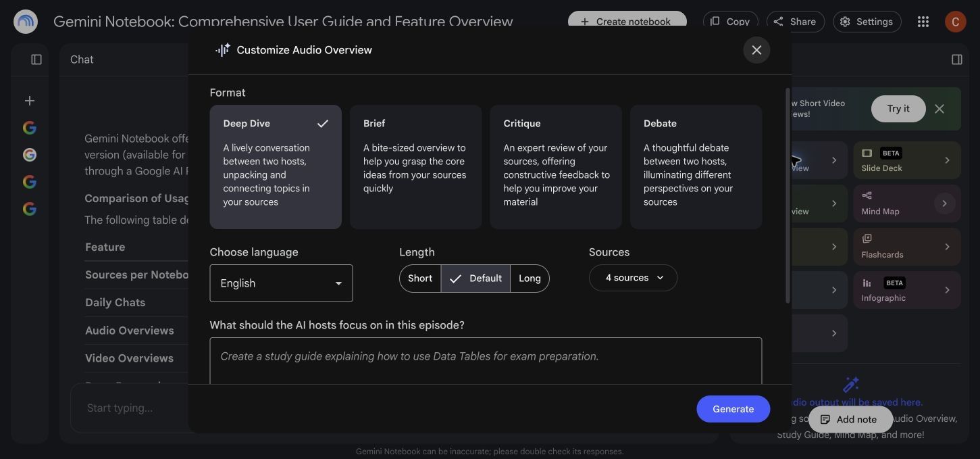
Task: Click the Start typing chat field
Action: tap(130, 408)
